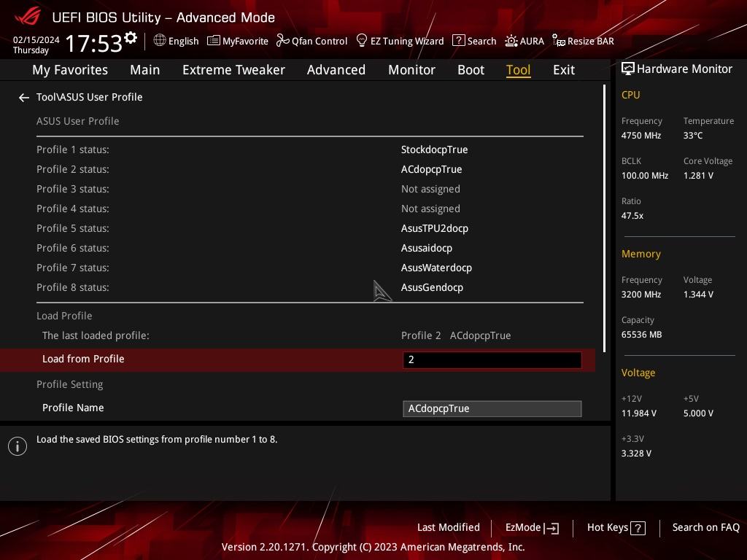
Task: Click the globe language icon
Action: (x=160, y=41)
